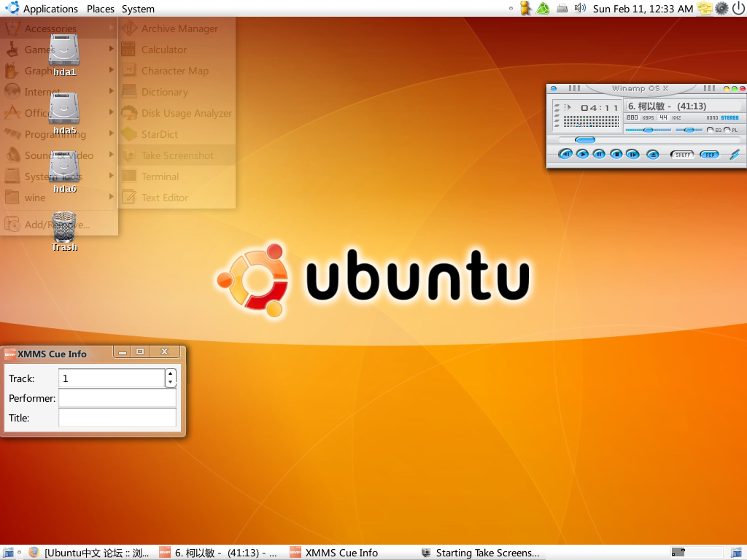Expand the wine submenu arrow
Viewport: 747px width, 560px height.
(x=111, y=196)
